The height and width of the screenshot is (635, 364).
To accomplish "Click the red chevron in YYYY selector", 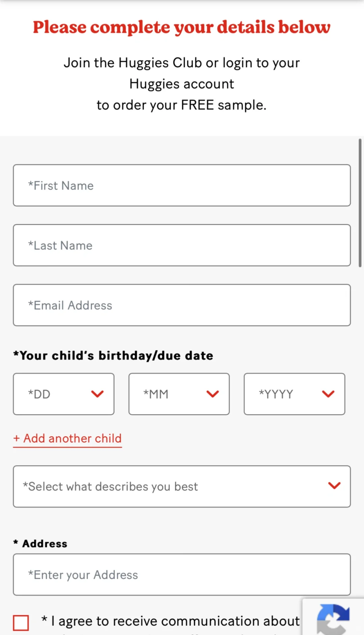I will (x=328, y=394).
